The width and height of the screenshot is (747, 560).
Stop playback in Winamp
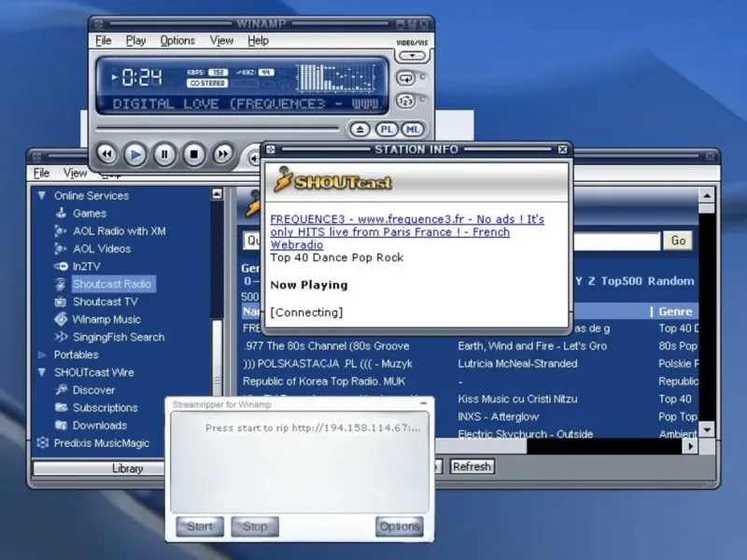(x=193, y=155)
